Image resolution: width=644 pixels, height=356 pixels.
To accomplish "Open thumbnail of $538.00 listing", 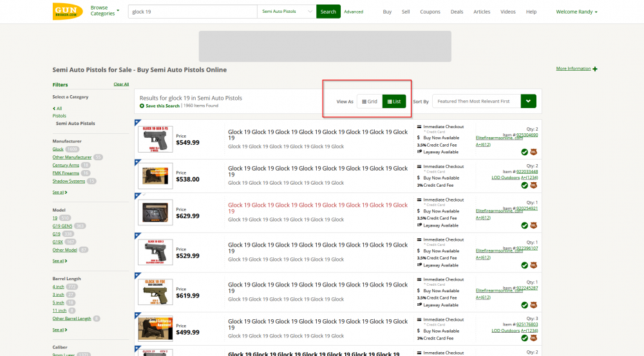I will click(x=155, y=176).
